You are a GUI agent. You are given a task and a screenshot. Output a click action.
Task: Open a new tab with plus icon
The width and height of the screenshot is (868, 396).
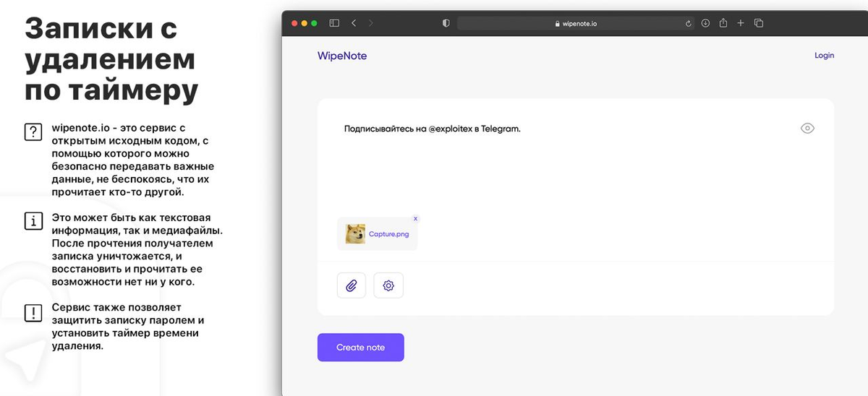pos(741,23)
